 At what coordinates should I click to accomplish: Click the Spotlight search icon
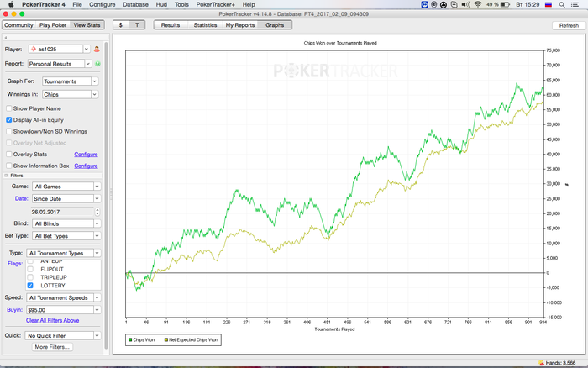point(562,4)
